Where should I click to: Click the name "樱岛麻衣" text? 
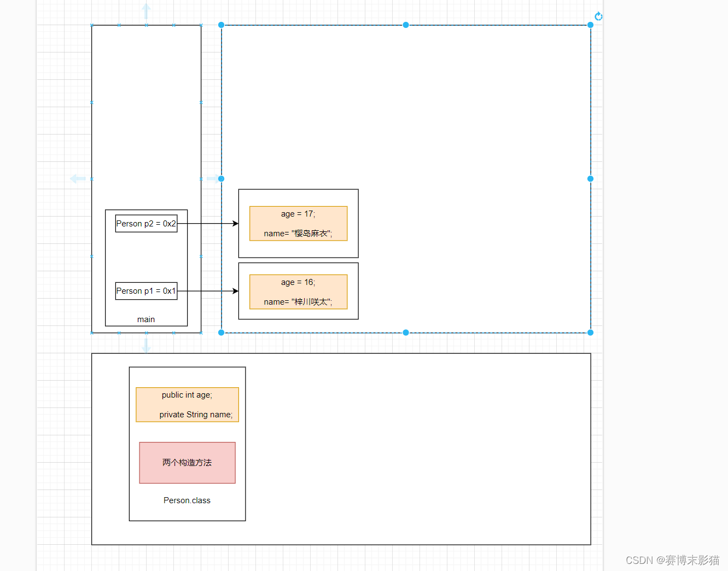coord(298,234)
